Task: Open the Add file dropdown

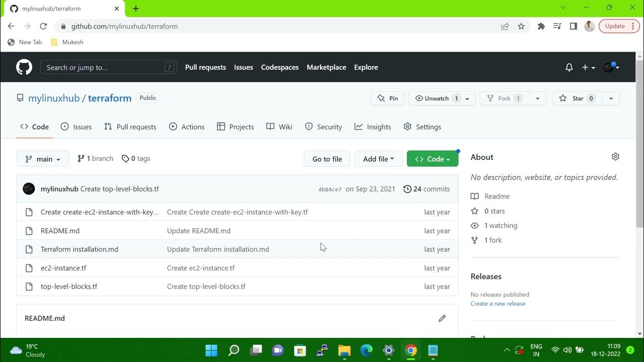Action: [378, 159]
